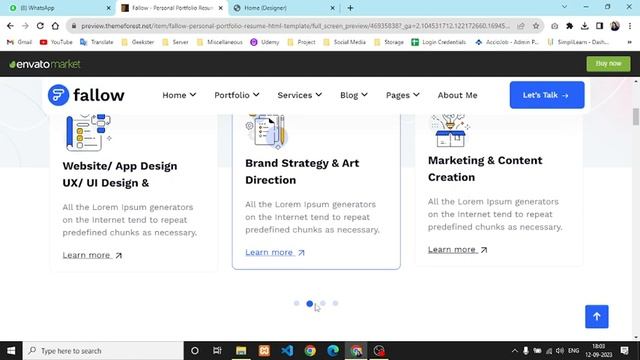Select the third carousel pagination dot
This screenshot has height=360, width=640.
tap(323, 303)
